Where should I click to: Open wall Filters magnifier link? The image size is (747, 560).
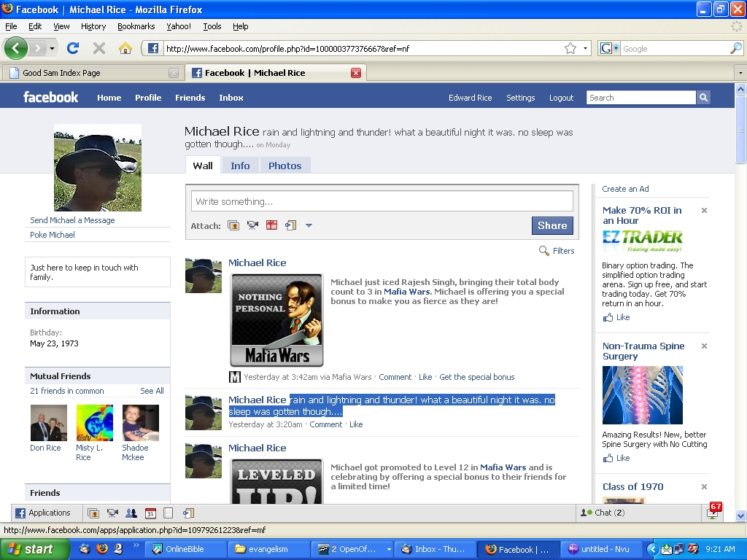[557, 251]
